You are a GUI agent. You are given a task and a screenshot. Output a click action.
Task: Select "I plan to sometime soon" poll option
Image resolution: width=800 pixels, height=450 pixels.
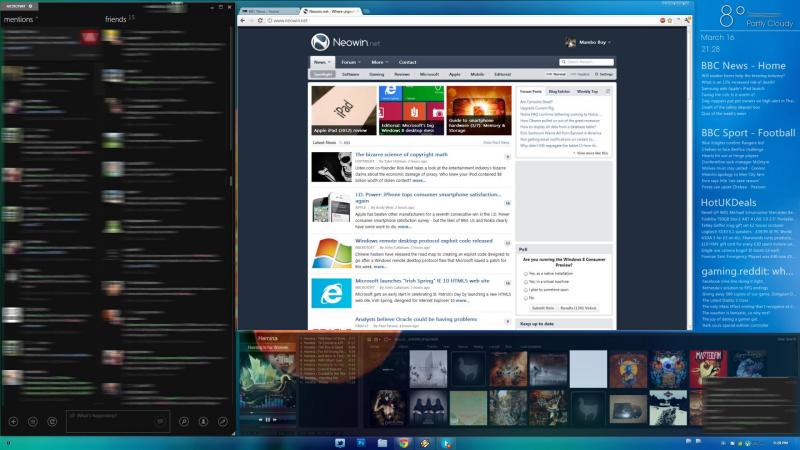[526, 290]
